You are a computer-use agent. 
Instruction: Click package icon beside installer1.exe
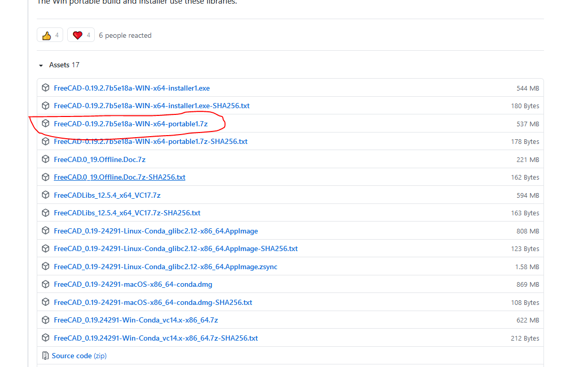(46, 87)
